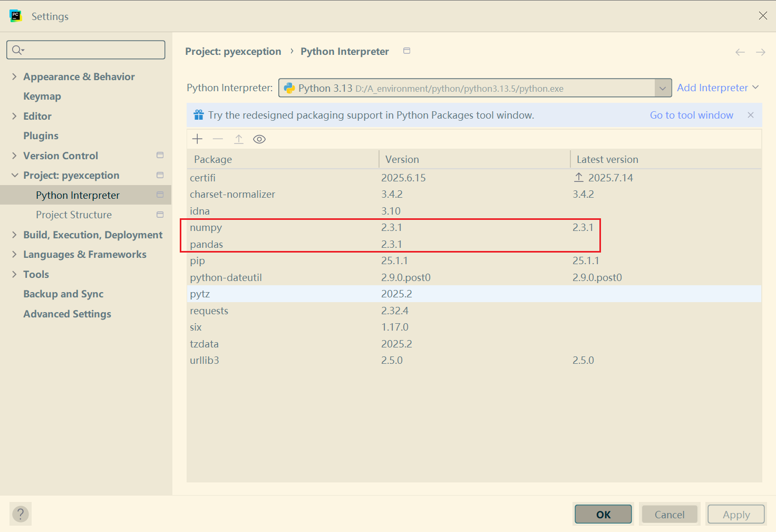Viewport: 776px width, 532px height.
Task: Select the pytz package row
Action: pyautogui.click(x=474, y=294)
